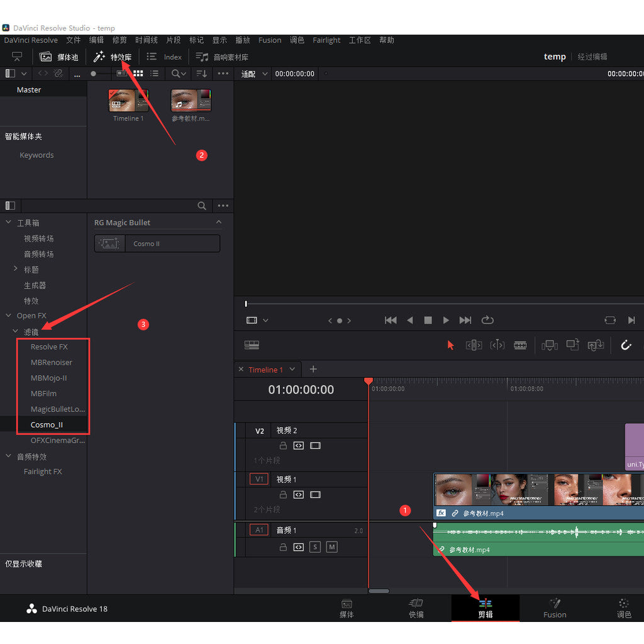Open the 时间线 Timeline menu
Screen dimensions: 644x644
146,40
